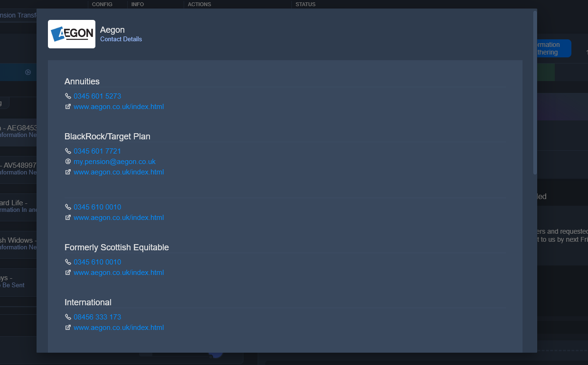Click the STATUS column header in background

(x=305, y=4)
